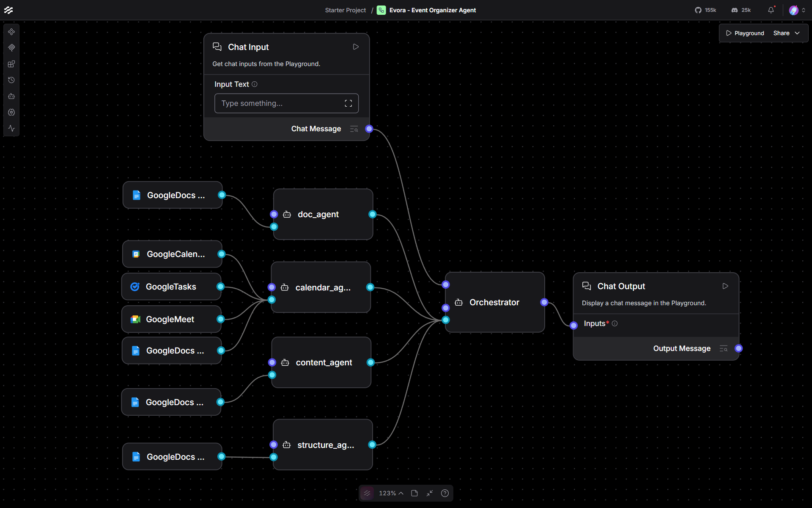Click the Output Message output port
Viewport: 812px width, 508px height.
[x=739, y=348]
